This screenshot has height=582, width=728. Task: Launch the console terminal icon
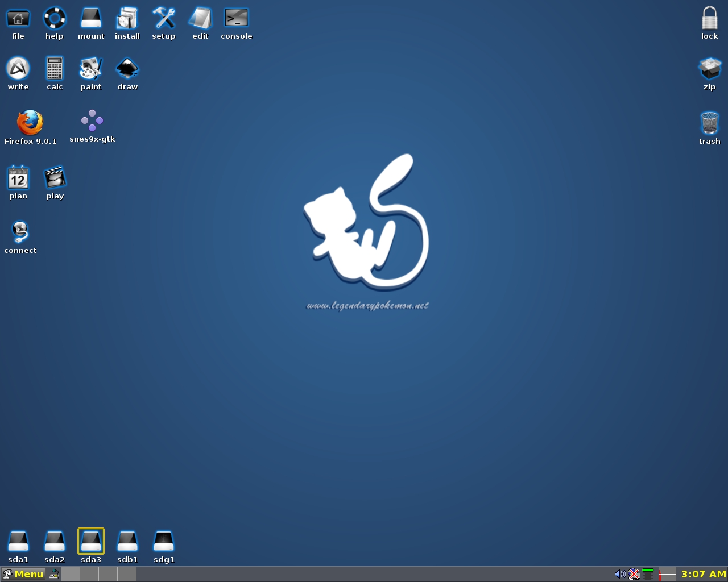236,19
